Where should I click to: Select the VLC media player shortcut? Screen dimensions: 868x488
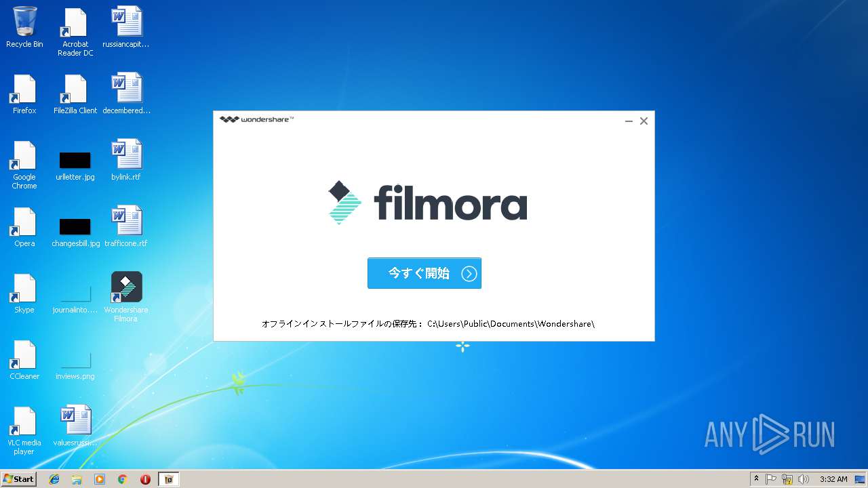coord(24,430)
